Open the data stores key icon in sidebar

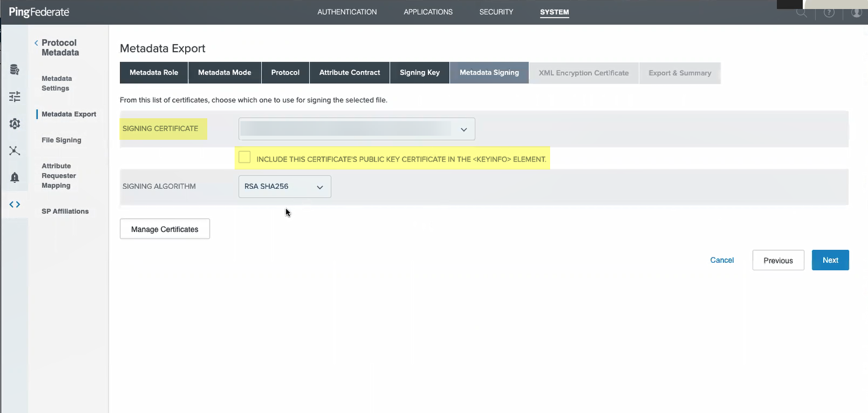tap(15, 70)
